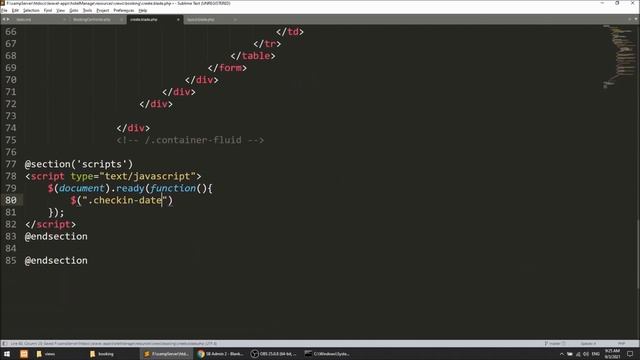Viewport: 640px width, 360px height.
Task: Click line number 80 in the gutter
Action: pos(11,200)
